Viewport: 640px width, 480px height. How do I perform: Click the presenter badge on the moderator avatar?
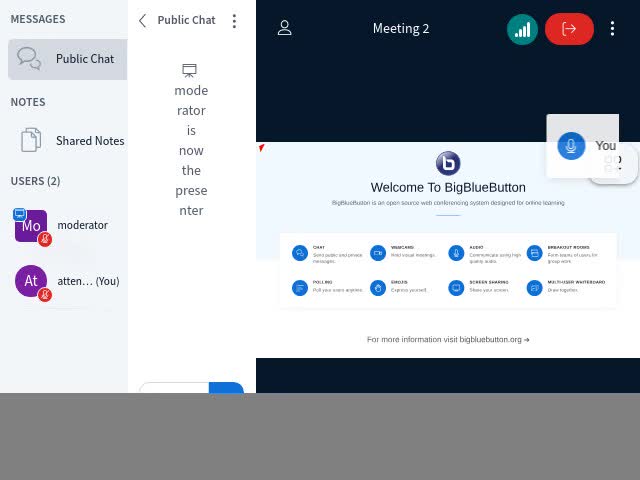pyautogui.click(x=20, y=214)
